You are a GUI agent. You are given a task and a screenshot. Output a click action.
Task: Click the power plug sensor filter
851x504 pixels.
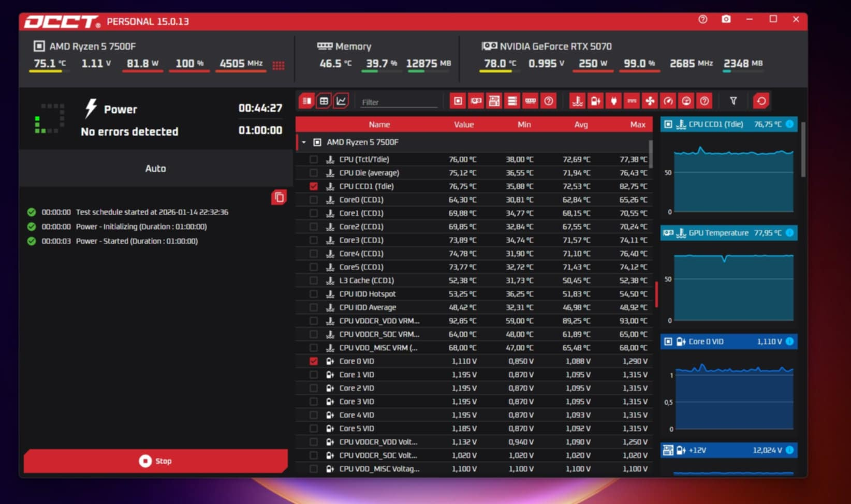click(x=613, y=101)
